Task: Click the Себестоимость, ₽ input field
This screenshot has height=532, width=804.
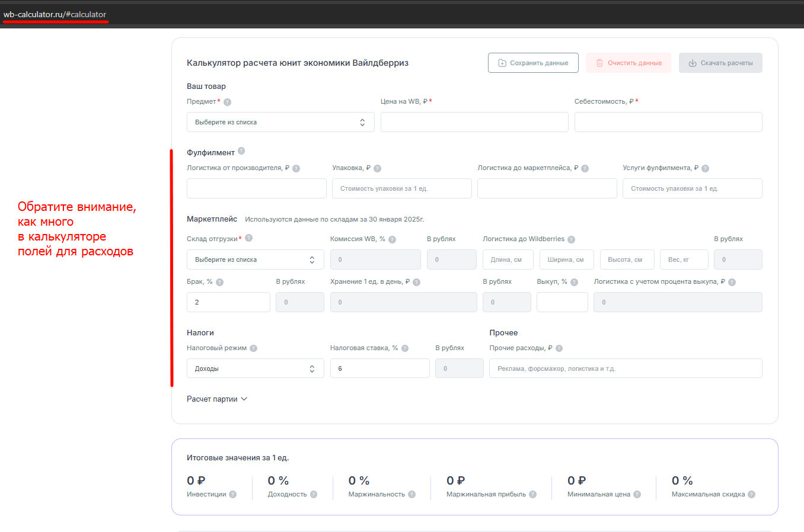Action: (668, 122)
